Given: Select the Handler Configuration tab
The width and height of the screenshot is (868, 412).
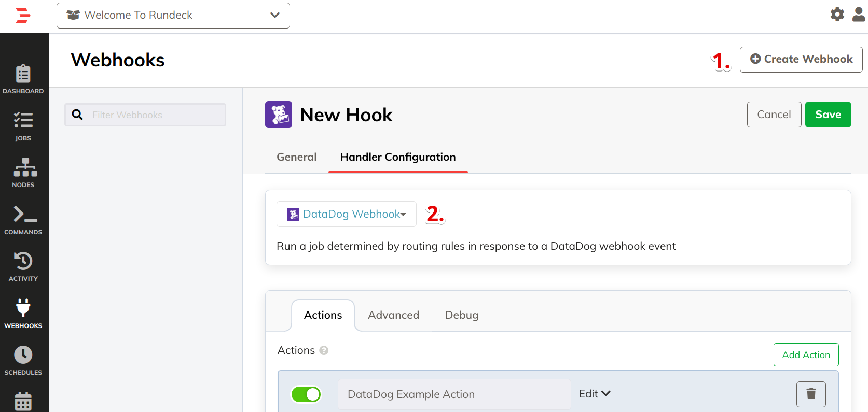Looking at the screenshot, I should click(398, 157).
